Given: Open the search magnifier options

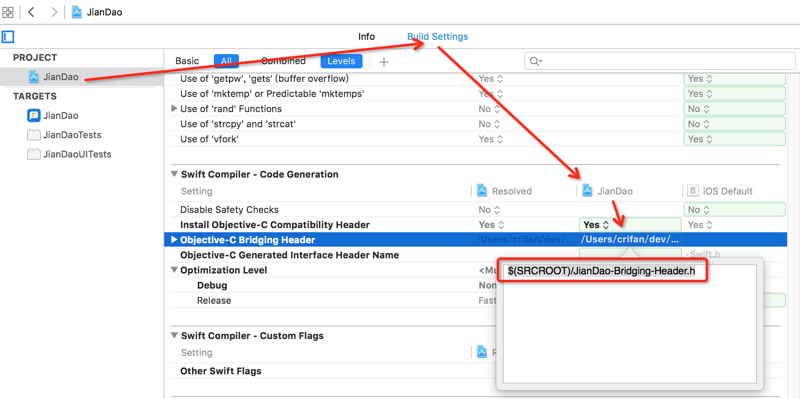Looking at the screenshot, I should pyautogui.click(x=536, y=61).
